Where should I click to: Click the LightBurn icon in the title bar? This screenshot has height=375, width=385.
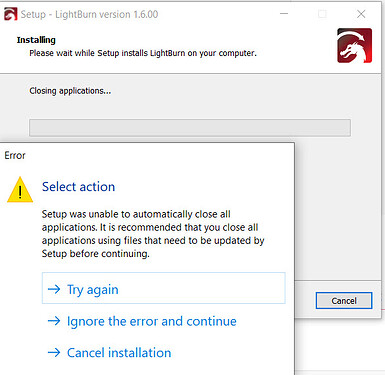pyautogui.click(x=10, y=14)
